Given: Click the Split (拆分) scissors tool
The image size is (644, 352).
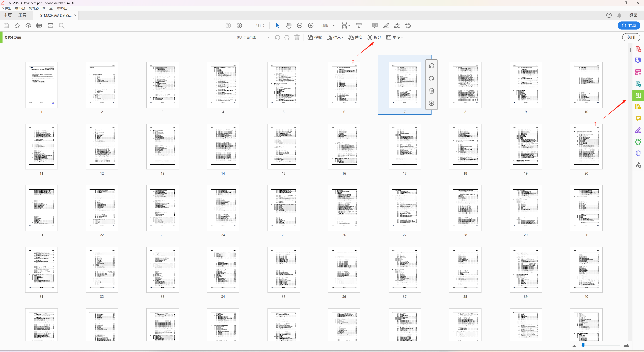Looking at the screenshot, I should tap(374, 37).
